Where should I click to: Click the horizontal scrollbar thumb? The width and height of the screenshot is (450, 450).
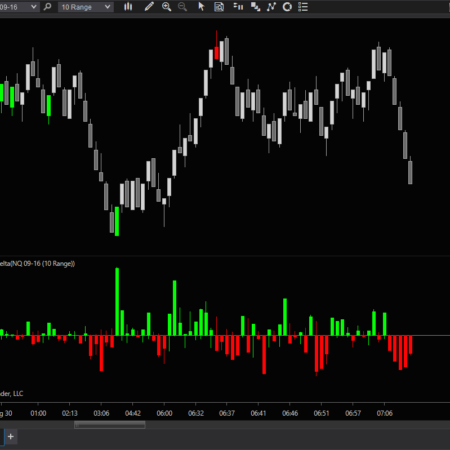pos(110,425)
